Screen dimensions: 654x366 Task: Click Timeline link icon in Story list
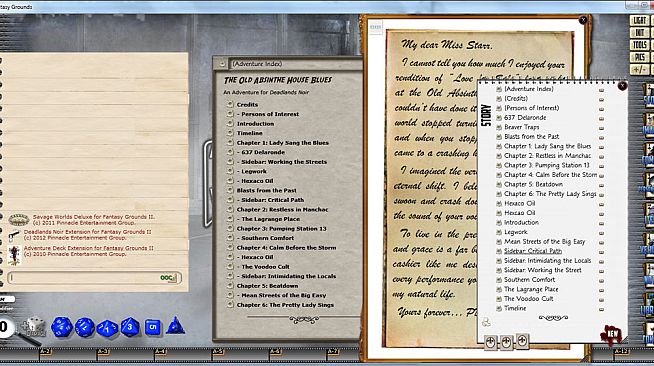point(499,308)
